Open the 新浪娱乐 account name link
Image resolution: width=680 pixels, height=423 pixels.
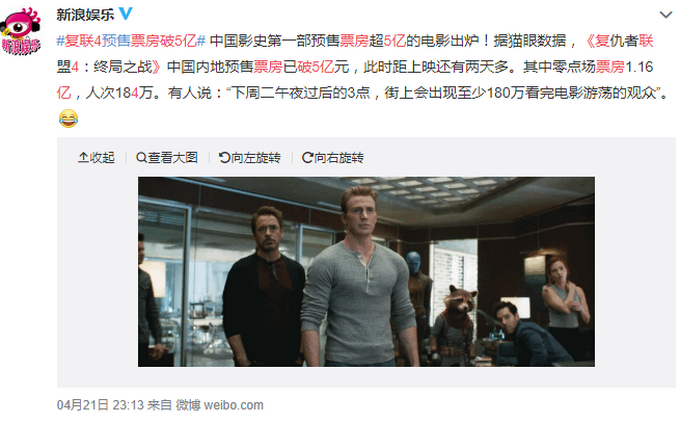85,14
